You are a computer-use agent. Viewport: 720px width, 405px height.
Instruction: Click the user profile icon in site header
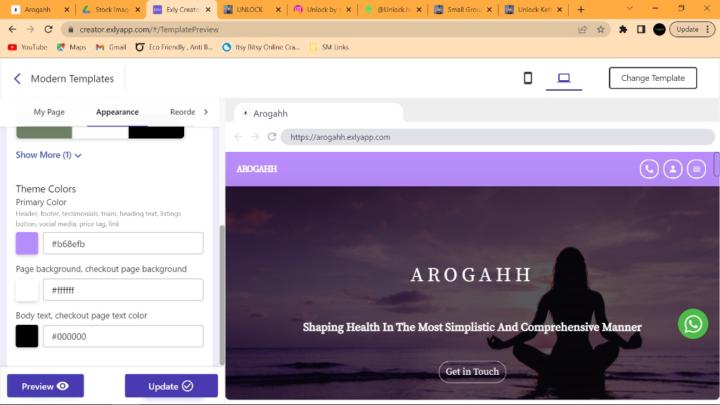(673, 169)
